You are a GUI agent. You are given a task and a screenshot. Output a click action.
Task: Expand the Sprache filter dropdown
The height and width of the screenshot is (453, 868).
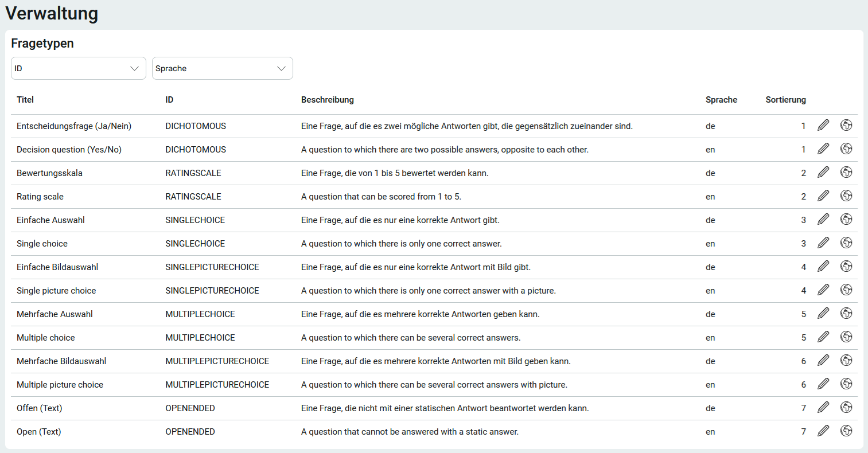(222, 68)
